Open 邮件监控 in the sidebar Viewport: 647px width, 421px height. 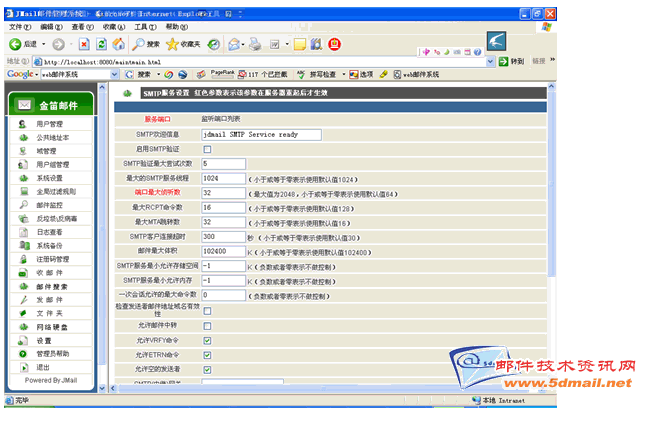click(50, 204)
